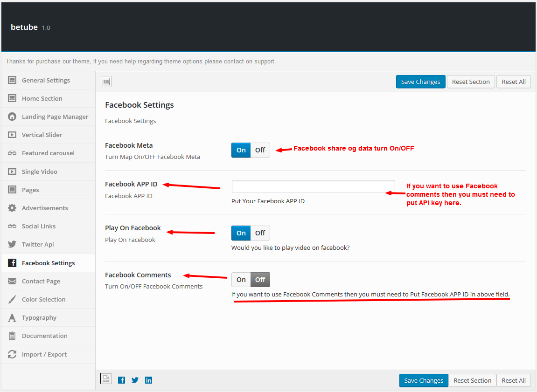Click the LinkedIn icon in the footer
The height and width of the screenshot is (392, 537).
[148, 380]
